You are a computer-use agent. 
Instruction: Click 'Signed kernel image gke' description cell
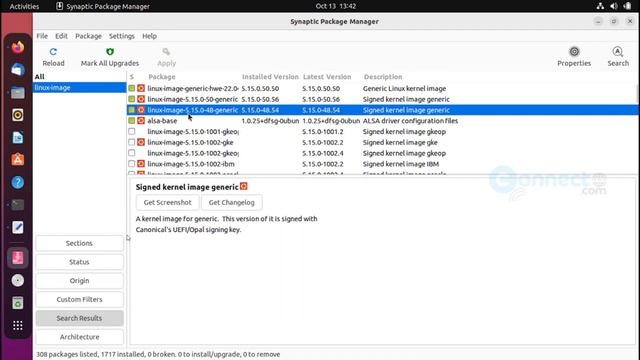(x=400, y=142)
